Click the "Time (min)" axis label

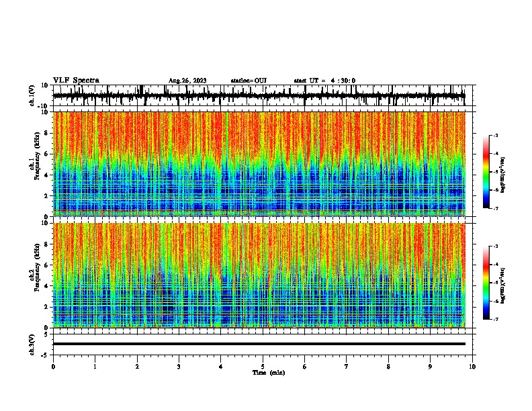269,373
